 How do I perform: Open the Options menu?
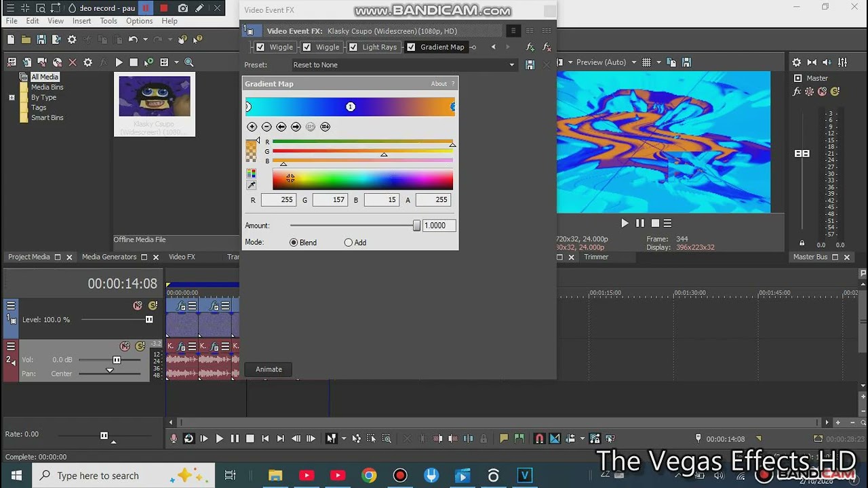click(139, 21)
